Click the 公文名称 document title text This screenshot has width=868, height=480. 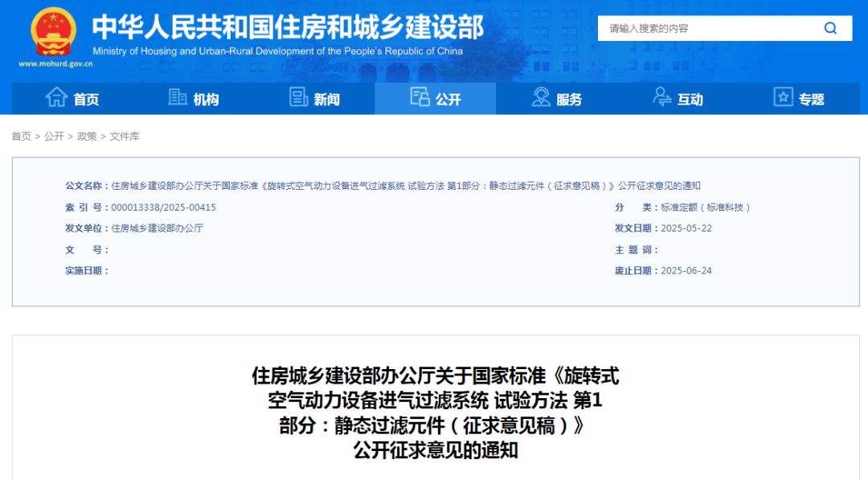point(406,186)
